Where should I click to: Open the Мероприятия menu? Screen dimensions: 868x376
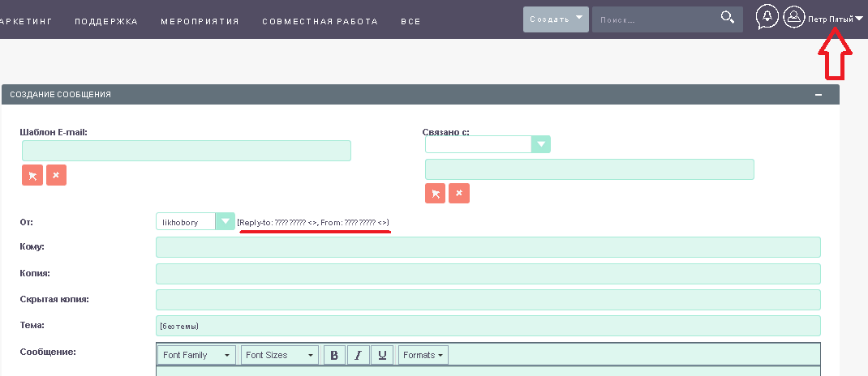tap(200, 22)
